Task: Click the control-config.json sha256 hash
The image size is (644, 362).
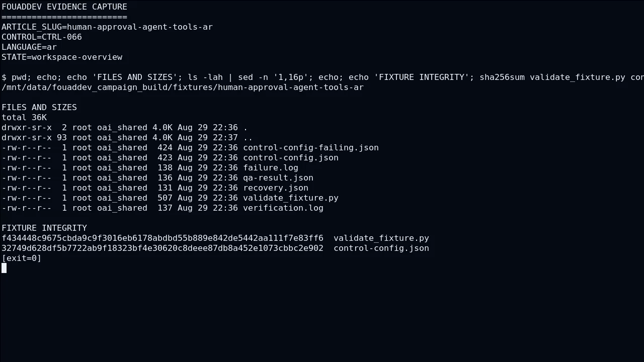Action: point(163,248)
